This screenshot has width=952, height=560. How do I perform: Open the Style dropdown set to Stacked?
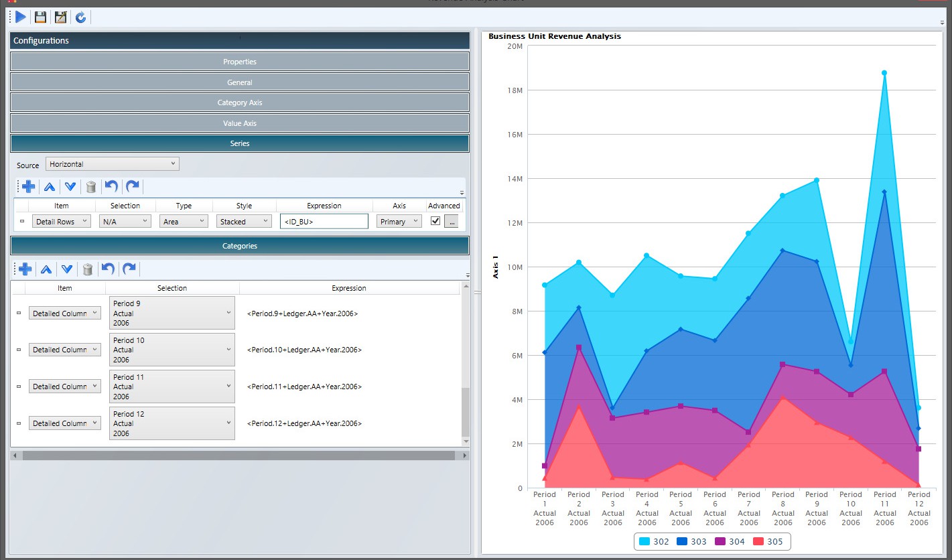[244, 222]
